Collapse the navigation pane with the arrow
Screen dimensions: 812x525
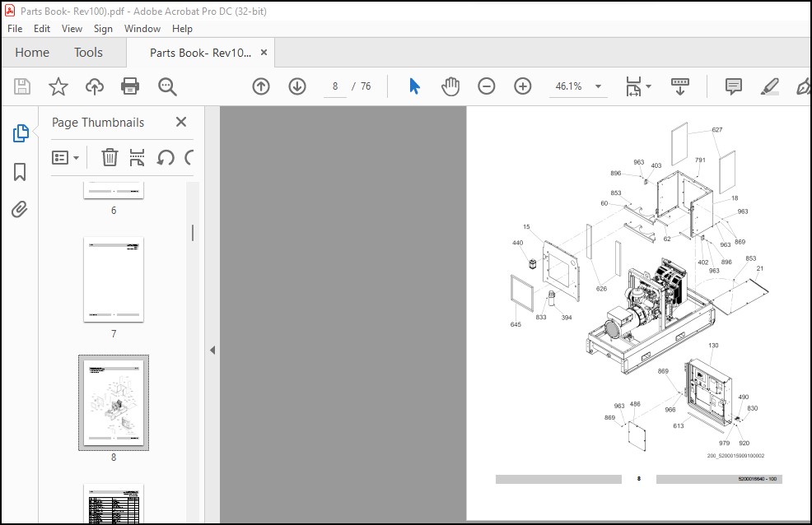pos(212,351)
